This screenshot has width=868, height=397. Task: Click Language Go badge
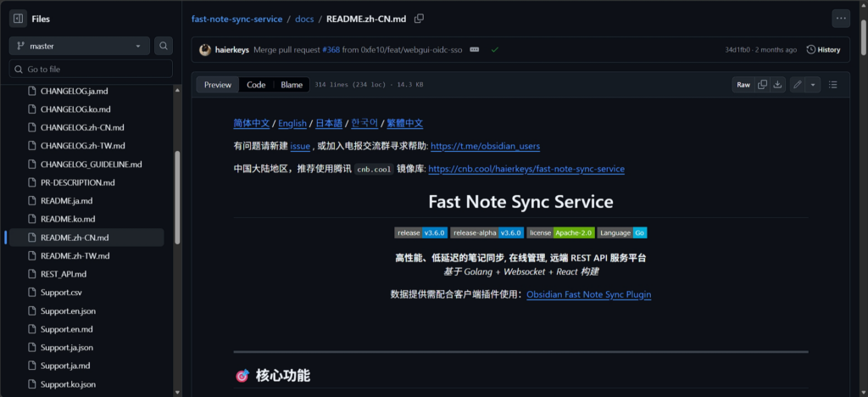622,233
